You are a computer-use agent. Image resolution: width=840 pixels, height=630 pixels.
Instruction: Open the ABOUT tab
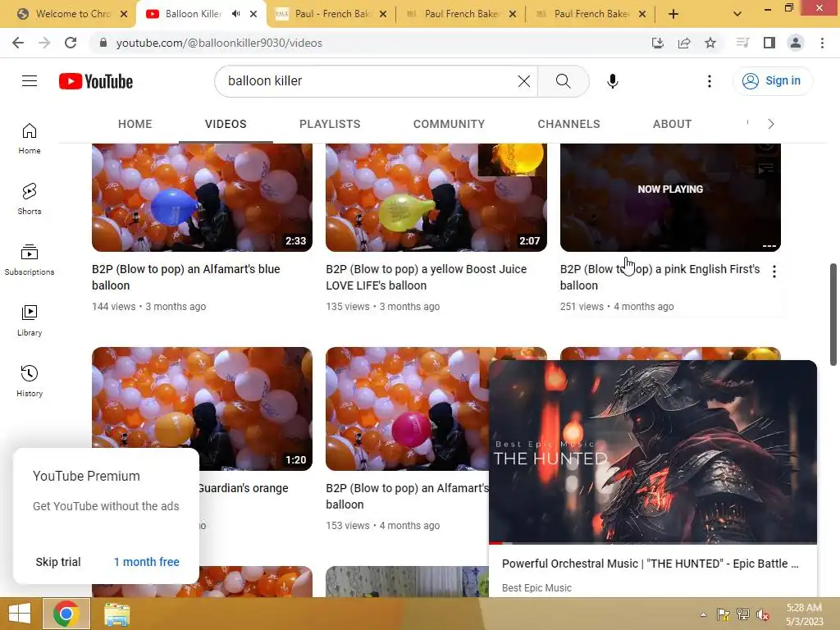pyautogui.click(x=672, y=124)
